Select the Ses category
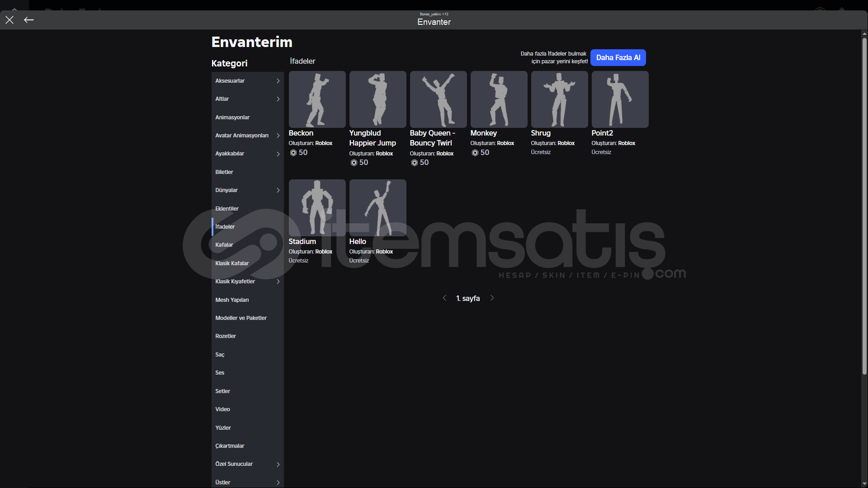 pyautogui.click(x=248, y=373)
